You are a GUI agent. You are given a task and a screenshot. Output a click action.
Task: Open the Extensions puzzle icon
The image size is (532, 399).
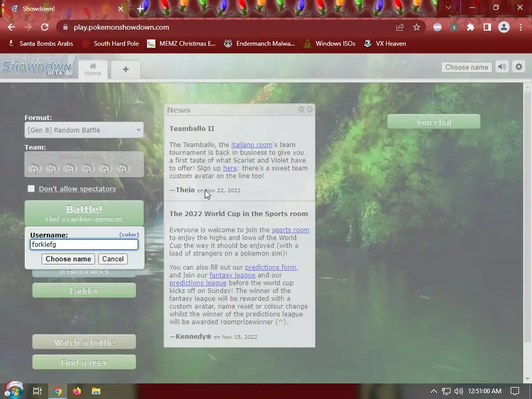[x=471, y=27]
